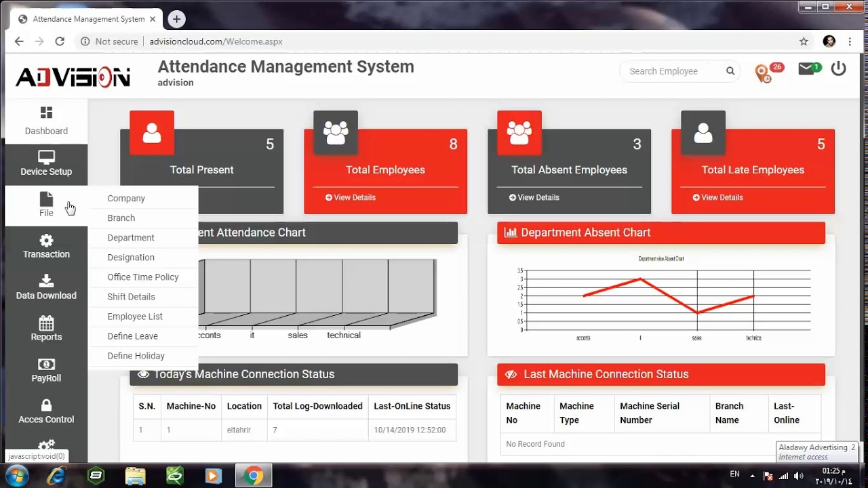Click the location alert icon with 26 badge
Image resolution: width=868 pixels, height=488 pixels.
(768, 71)
